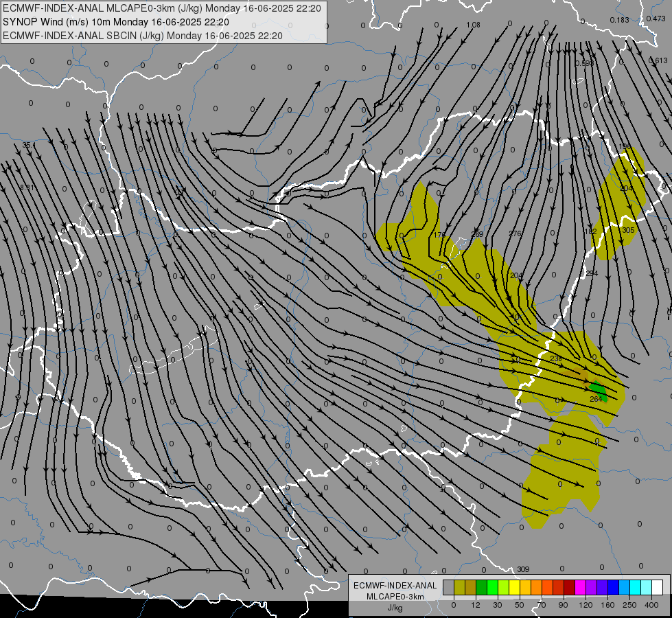Select the pure blue legend swatch after 160
The image size is (672, 618).
point(613,587)
